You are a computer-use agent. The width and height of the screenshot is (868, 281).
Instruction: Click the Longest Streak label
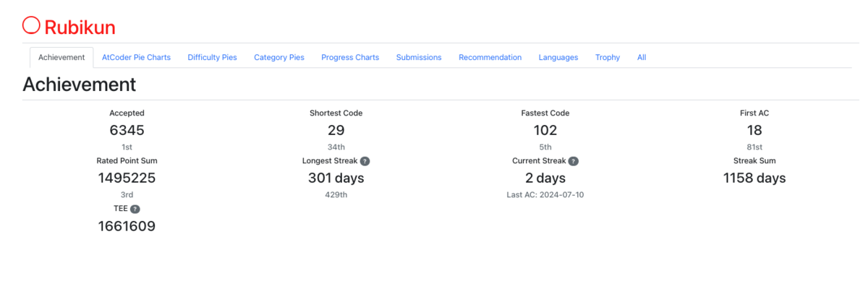pyautogui.click(x=330, y=161)
